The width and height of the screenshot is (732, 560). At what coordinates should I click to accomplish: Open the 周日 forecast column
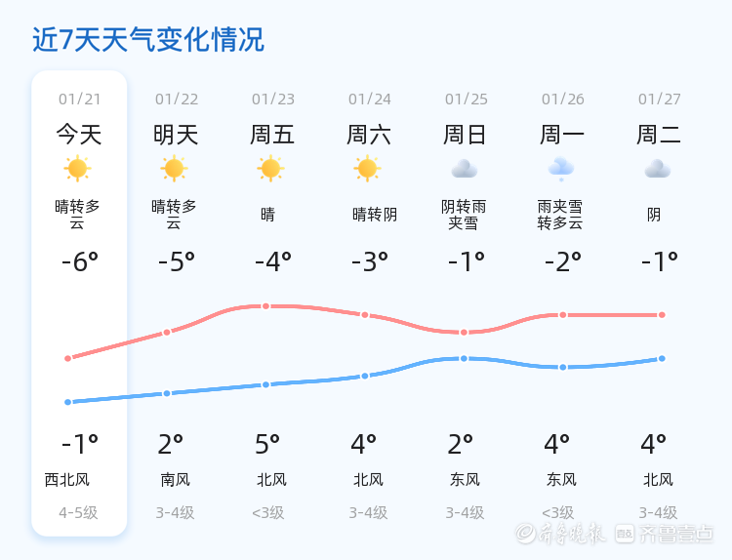466,135
